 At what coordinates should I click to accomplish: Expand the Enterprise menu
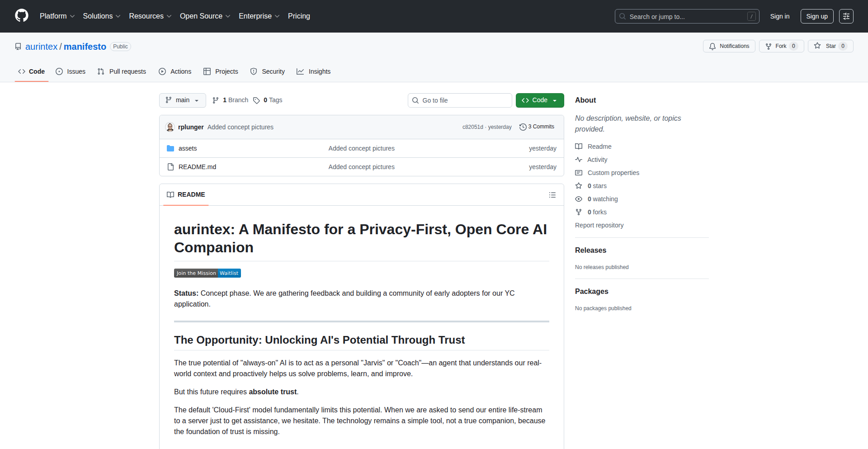259,16
